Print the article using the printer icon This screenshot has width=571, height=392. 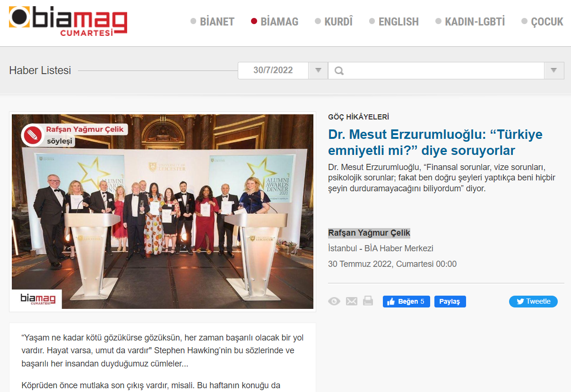pyautogui.click(x=368, y=301)
